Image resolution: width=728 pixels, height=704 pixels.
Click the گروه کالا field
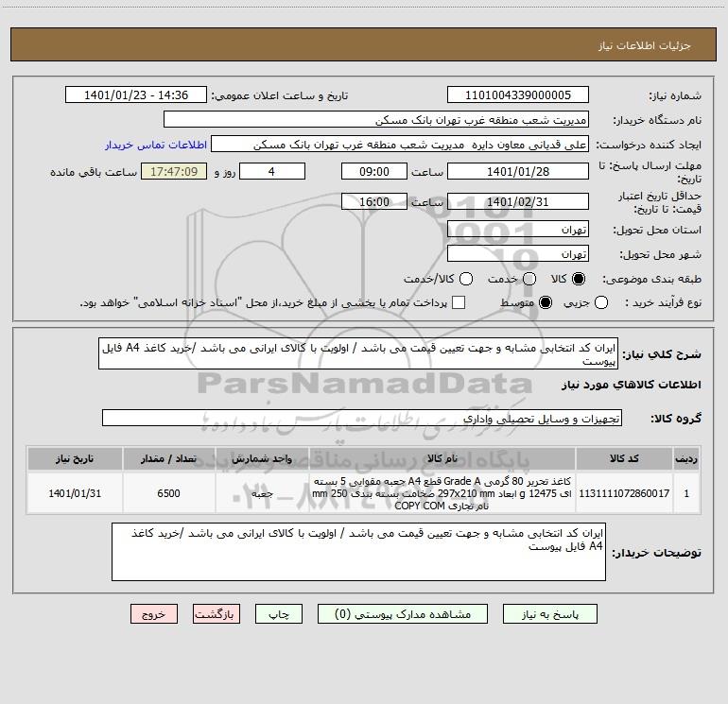click(x=362, y=418)
